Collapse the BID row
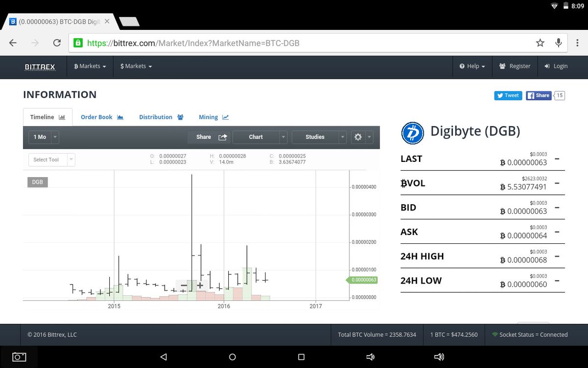 (557, 208)
